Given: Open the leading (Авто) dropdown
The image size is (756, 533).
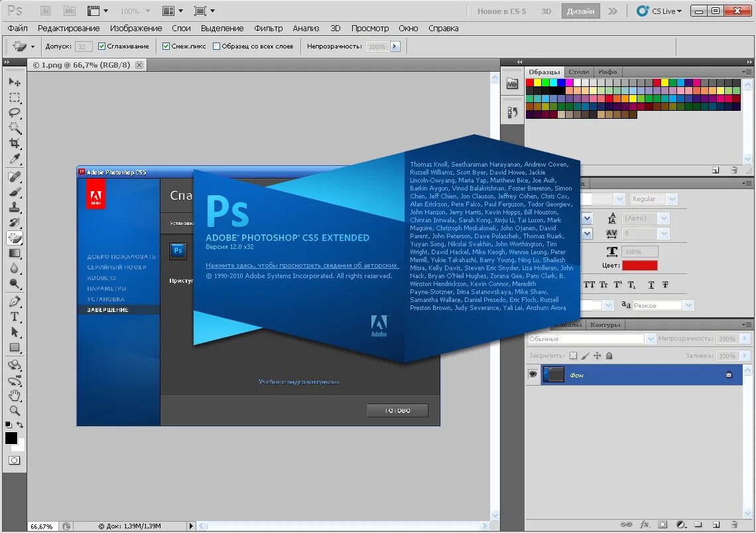Looking at the screenshot, I should 664,218.
